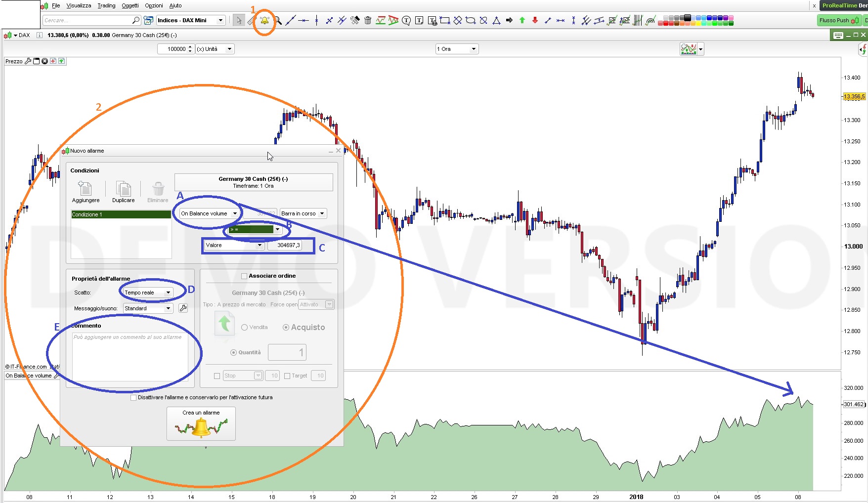Open the Trading menu
The width and height of the screenshot is (868, 503).
(106, 5)
